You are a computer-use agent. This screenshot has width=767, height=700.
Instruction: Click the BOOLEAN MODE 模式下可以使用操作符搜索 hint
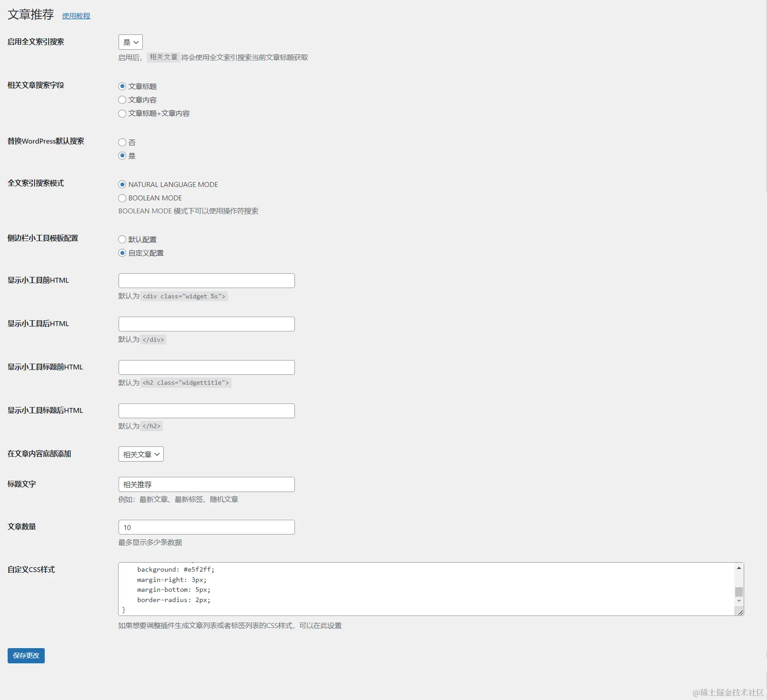(188, 211)
